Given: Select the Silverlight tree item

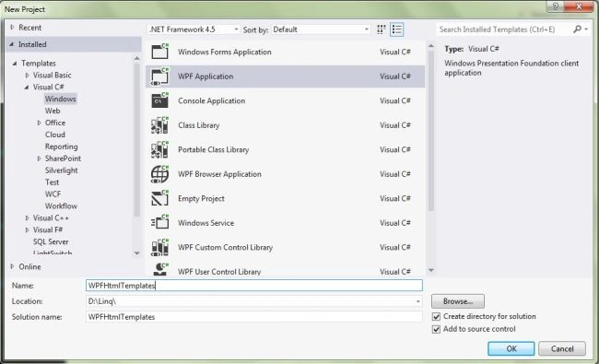Looking at the screenshot, I should click(x=61, y=170).
